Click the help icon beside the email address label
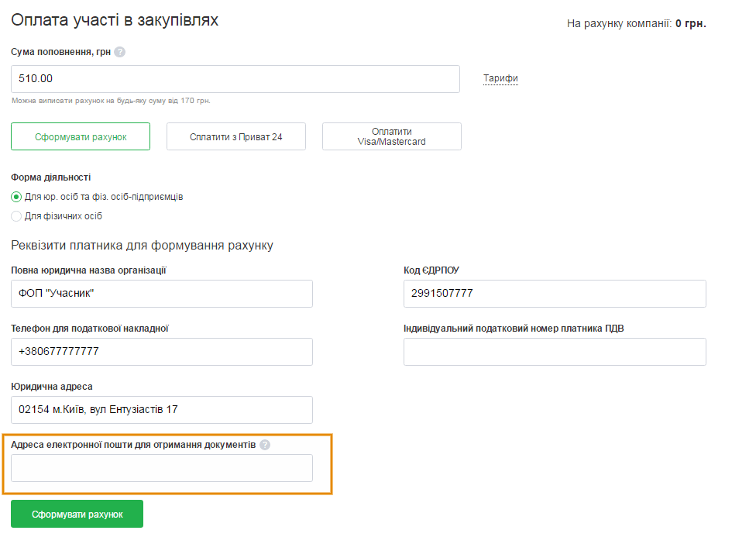Screen dimensions: 756x544 [265, 445]
